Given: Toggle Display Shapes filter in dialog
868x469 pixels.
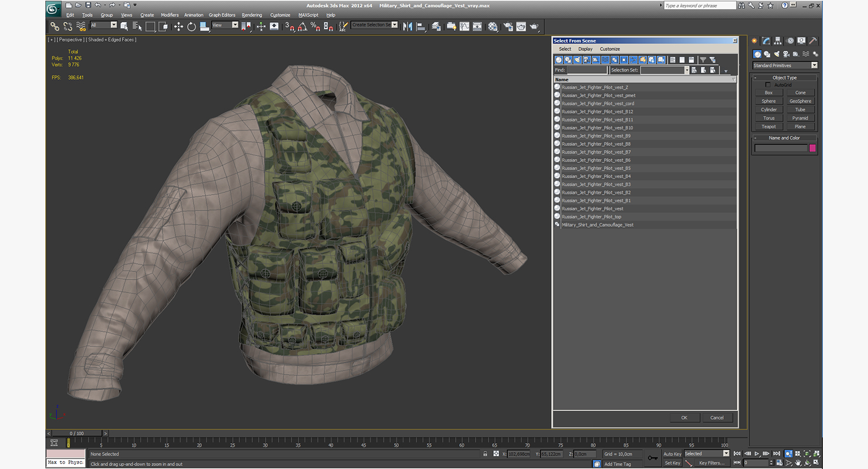Looking at the screenshot, I should point(568,60).
